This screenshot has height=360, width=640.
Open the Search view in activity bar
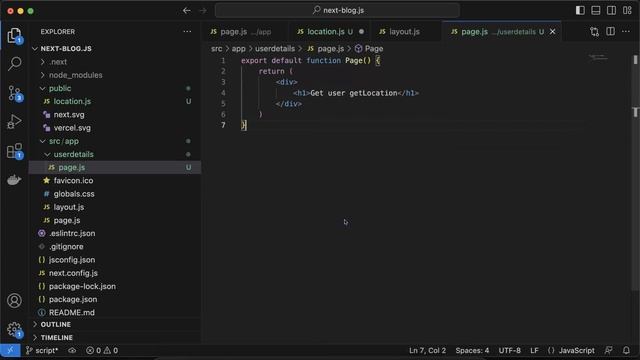[x=14, y=64]
